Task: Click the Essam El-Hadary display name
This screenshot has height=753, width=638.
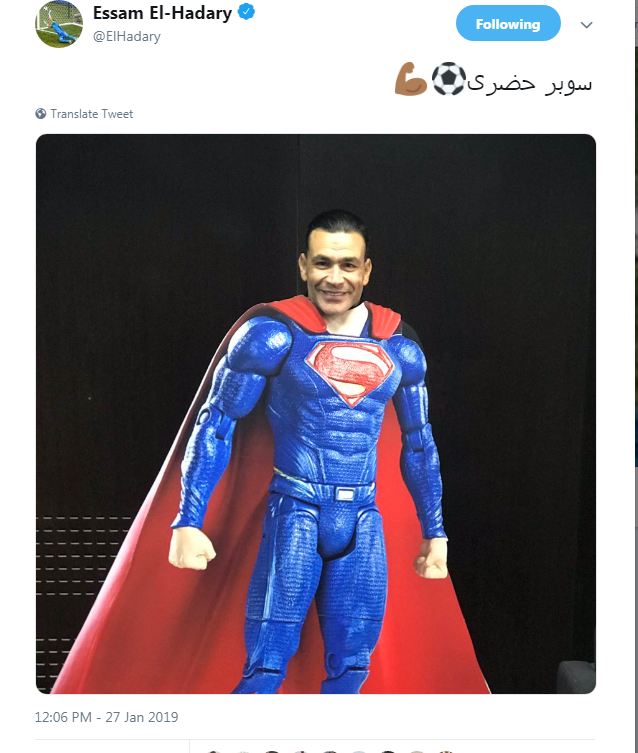Action: click(x=162, y=13)
